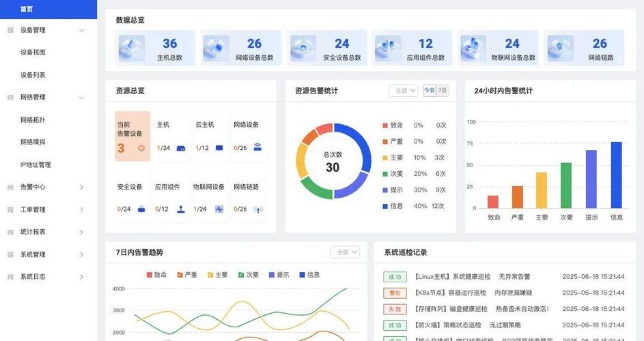Click the 告警中心 grid icon
Screen dimensions: 644x341
(x=11, y=187)
